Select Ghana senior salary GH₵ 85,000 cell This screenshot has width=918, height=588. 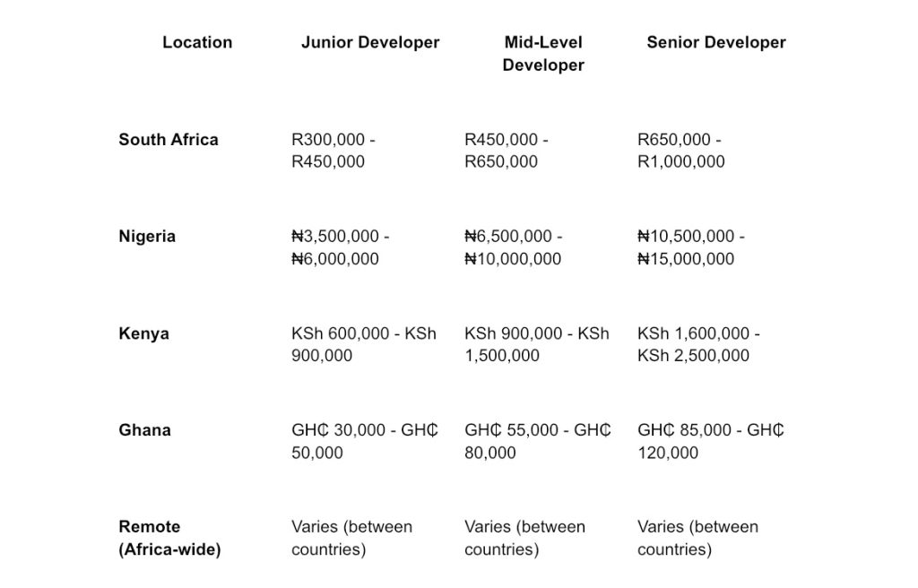(711, 441)
